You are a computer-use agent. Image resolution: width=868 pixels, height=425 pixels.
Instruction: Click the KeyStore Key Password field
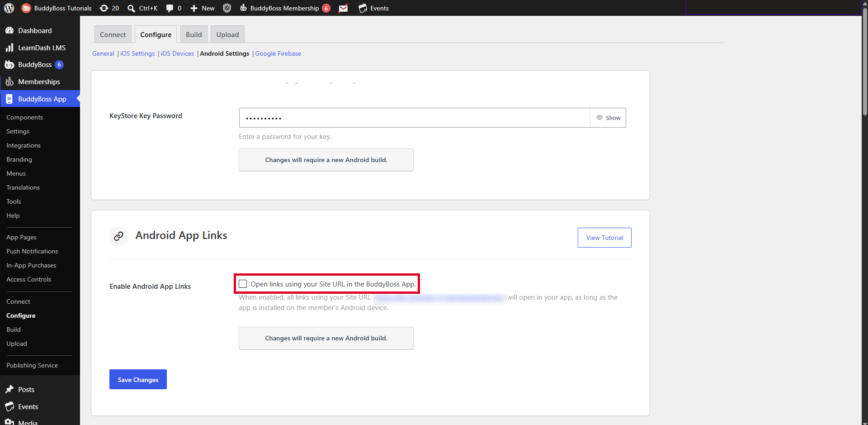pyautogui.click(x=415, y=118)
